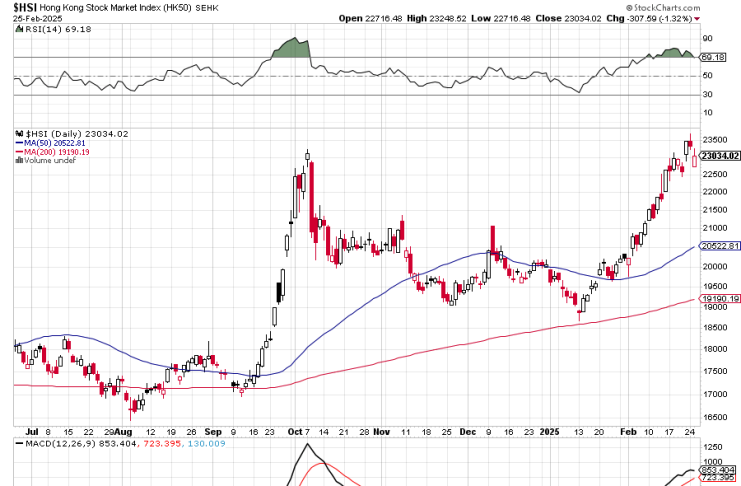The image size is (741, 486).
Task: Click the blue MA(50) legend swatch
Action: 16,143
